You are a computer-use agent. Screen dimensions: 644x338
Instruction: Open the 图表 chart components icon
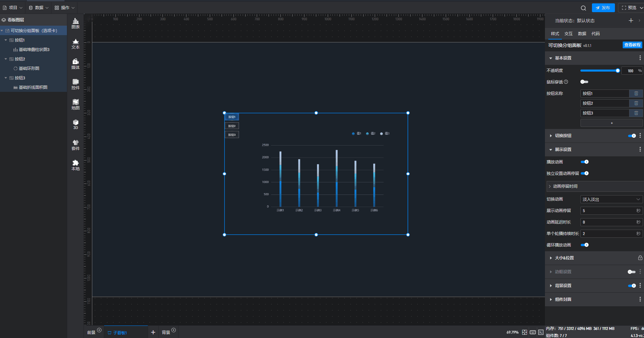75,23
